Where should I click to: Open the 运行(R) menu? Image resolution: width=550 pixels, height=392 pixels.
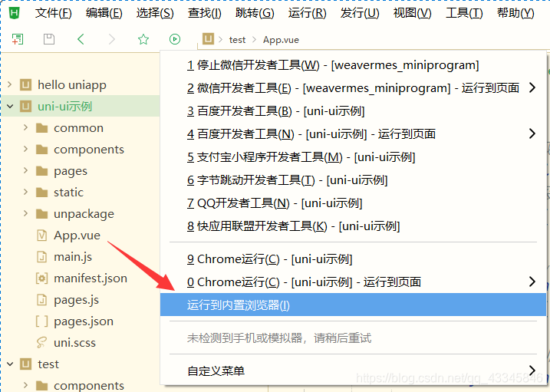[x=308, y=13]
